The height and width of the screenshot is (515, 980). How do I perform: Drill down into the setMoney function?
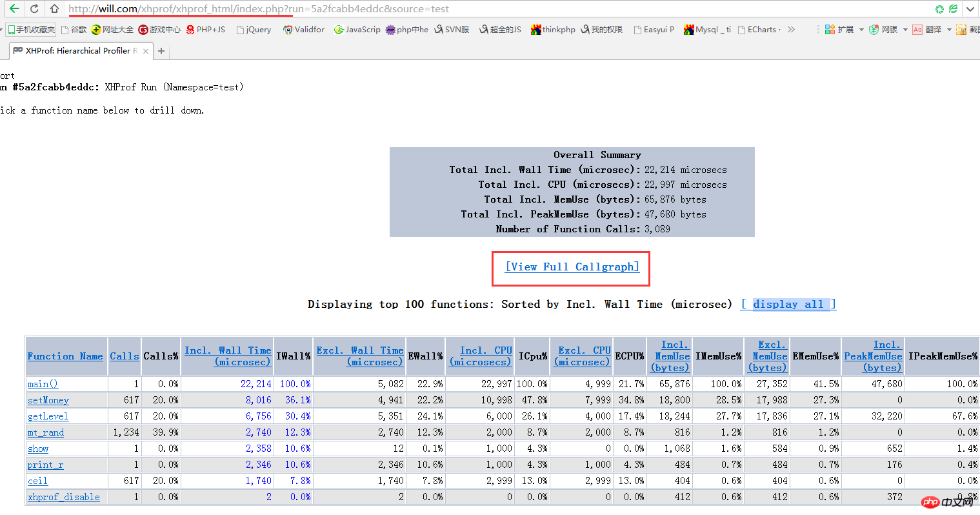point(48,400)
